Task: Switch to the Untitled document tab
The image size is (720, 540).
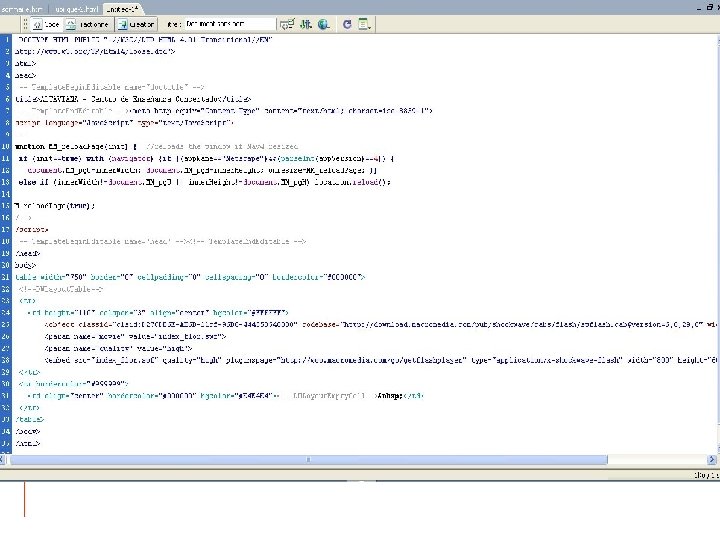Action: click(122, 9)
